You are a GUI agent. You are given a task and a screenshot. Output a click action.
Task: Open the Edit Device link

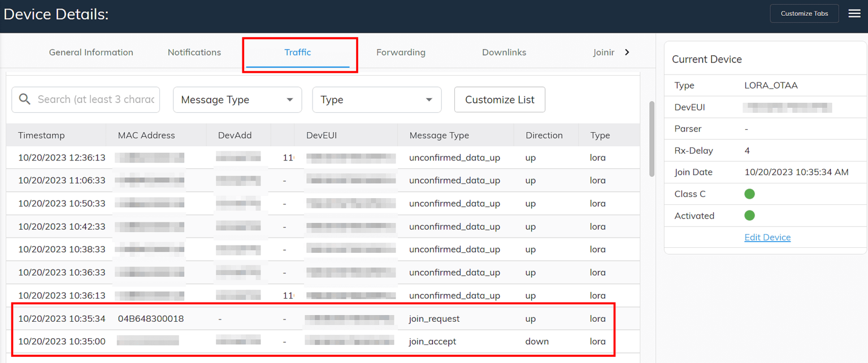(x=767, y=237)
